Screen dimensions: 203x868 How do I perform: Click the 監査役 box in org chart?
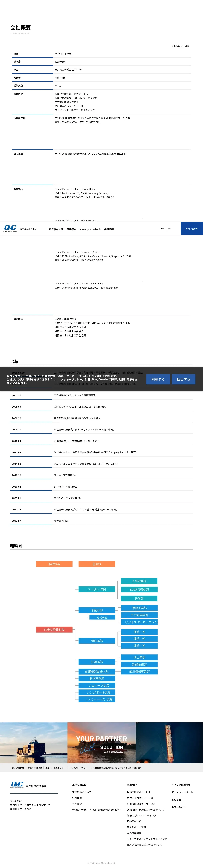click(x=97, y=564)
